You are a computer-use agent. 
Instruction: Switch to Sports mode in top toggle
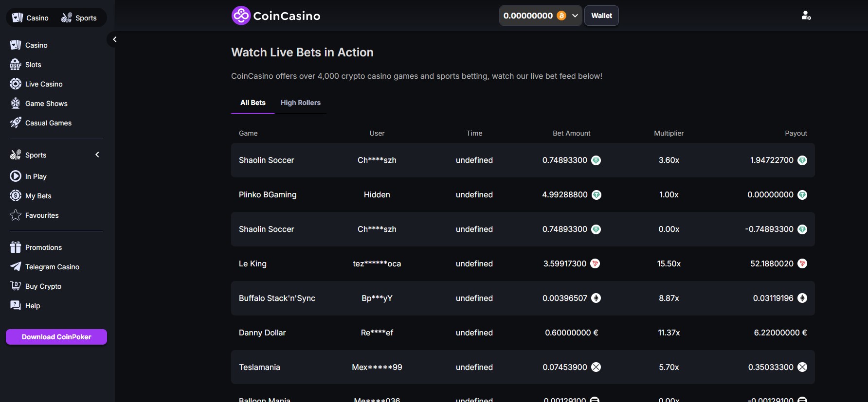point(79,17)
